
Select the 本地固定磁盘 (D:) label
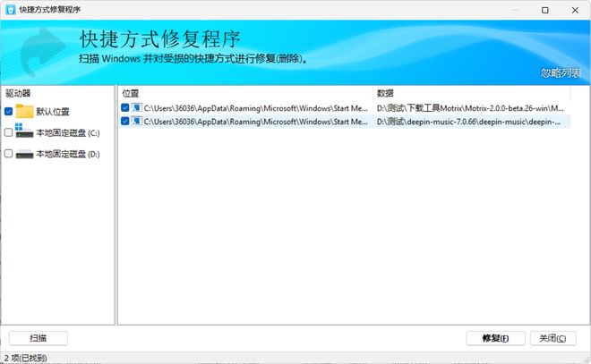click(x=68, y=154)
